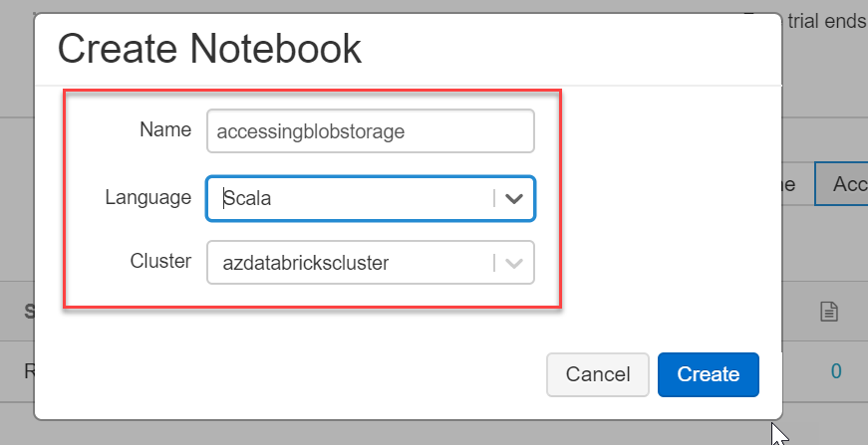
Task: Click the partially hidden "Acc" tab button
Action: pos(843,184)
